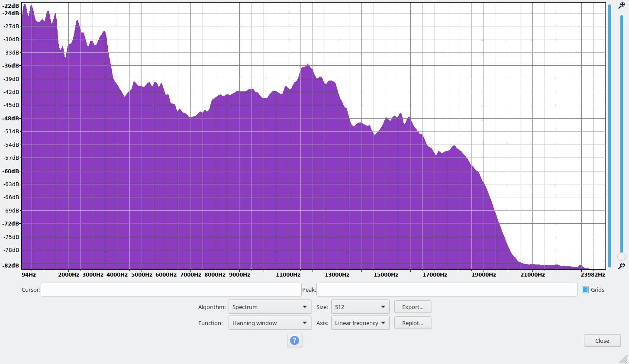The width and height of the screenshot is (629, 364).
Task: Click the Close button
Action: click(x=602, y=341)
